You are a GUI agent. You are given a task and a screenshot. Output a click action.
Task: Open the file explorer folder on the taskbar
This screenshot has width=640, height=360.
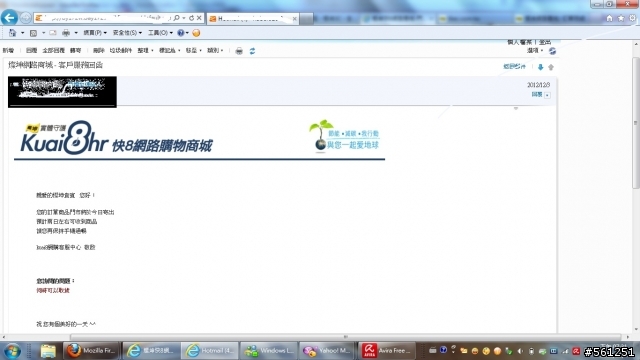pos(48,351)
